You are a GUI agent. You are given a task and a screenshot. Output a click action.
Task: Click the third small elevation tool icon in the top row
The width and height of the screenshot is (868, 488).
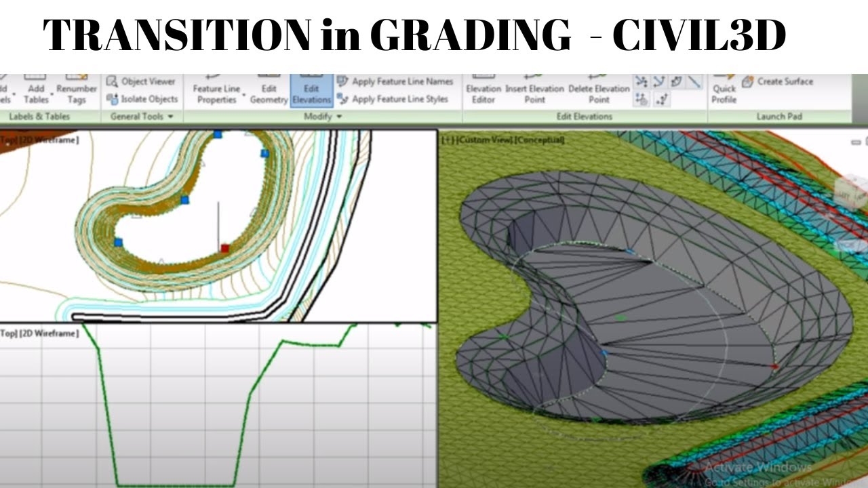pos(676,82)
